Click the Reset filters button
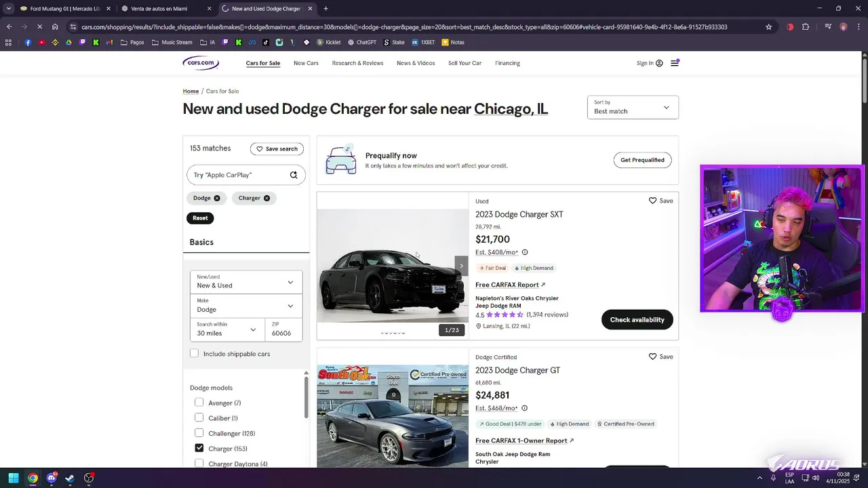 (200, 218)
